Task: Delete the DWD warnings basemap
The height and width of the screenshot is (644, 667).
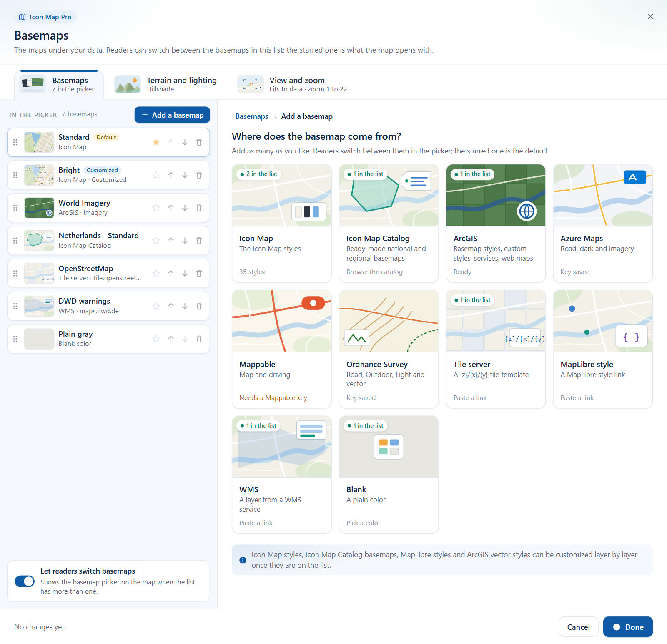Action: point(199,306)
